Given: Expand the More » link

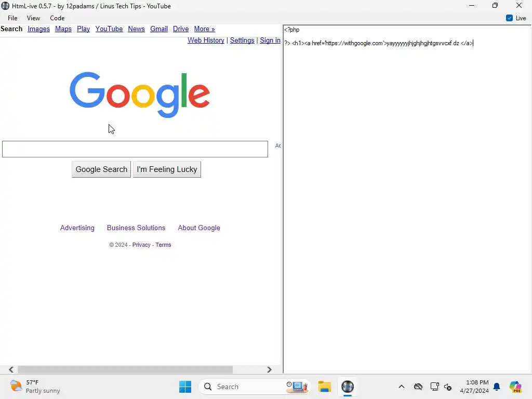Looking at the screenshot, I should [x=204, y=29].
